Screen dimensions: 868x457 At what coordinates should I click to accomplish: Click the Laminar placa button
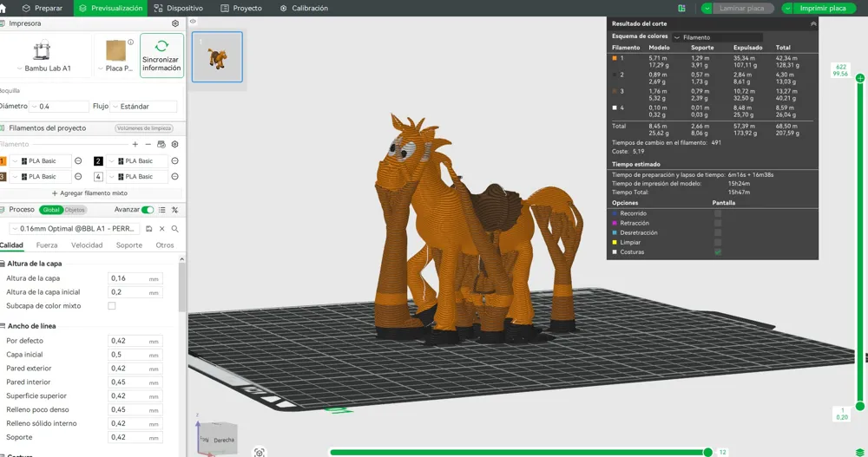743,9
